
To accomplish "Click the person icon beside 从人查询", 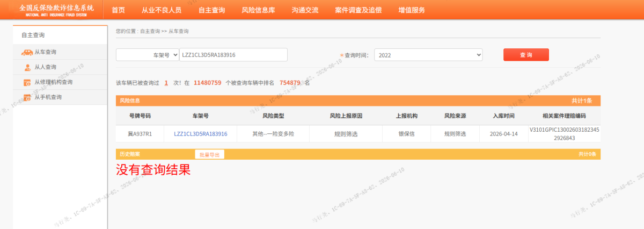I will tap(27, 67).
